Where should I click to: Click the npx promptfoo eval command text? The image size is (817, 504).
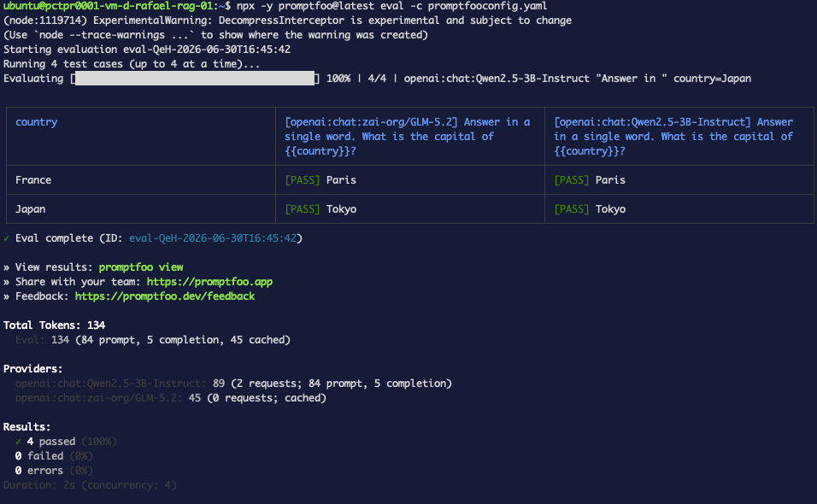tap(391, 6)
